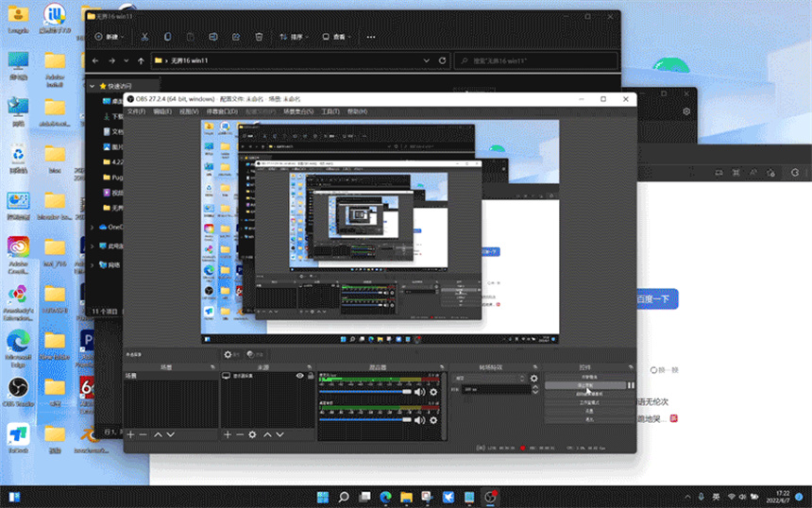This screenshot has height=508, width=812.
Task: Click the cut icon in File Explorer toolbar
Action: coord(144,37)
